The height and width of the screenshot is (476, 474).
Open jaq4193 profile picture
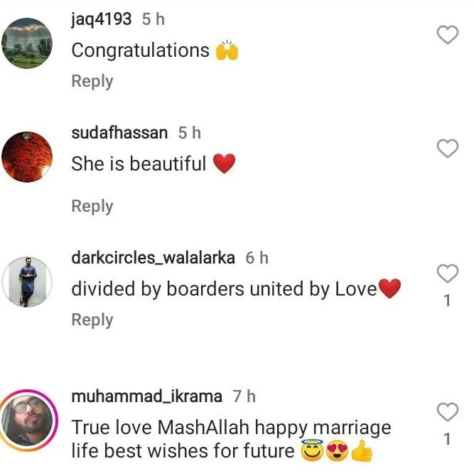27,43
